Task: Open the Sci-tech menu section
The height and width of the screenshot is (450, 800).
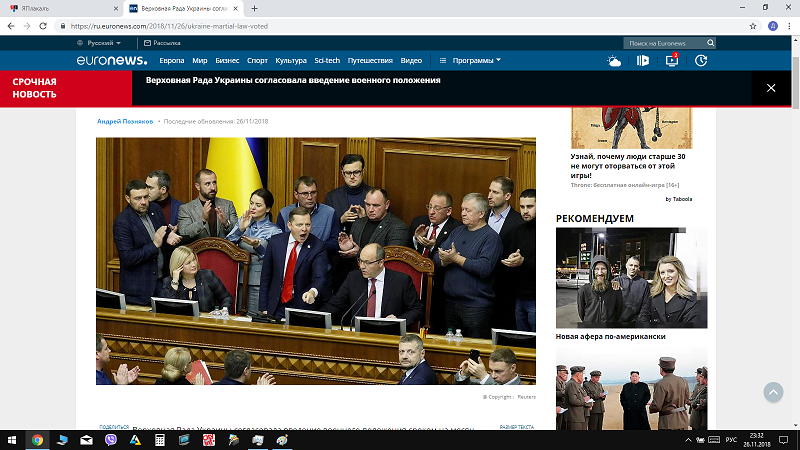Action: coord(327,61)
